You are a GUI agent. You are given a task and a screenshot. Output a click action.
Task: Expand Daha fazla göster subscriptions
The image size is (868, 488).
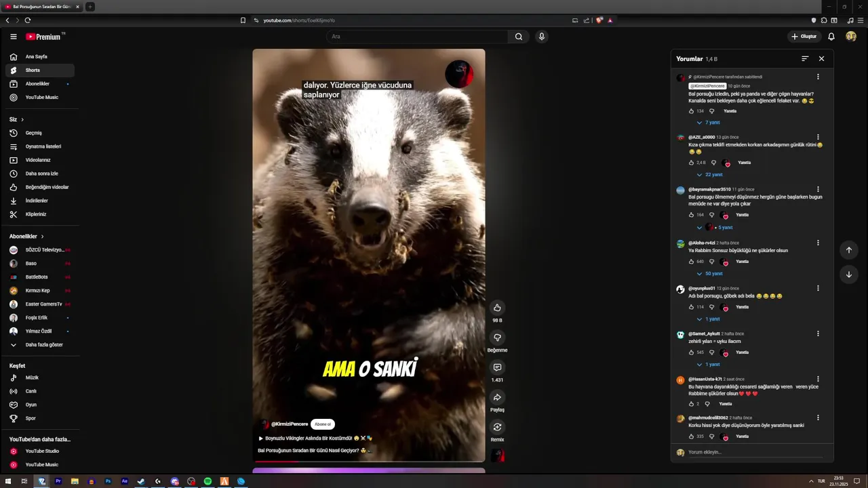point(40,345)
